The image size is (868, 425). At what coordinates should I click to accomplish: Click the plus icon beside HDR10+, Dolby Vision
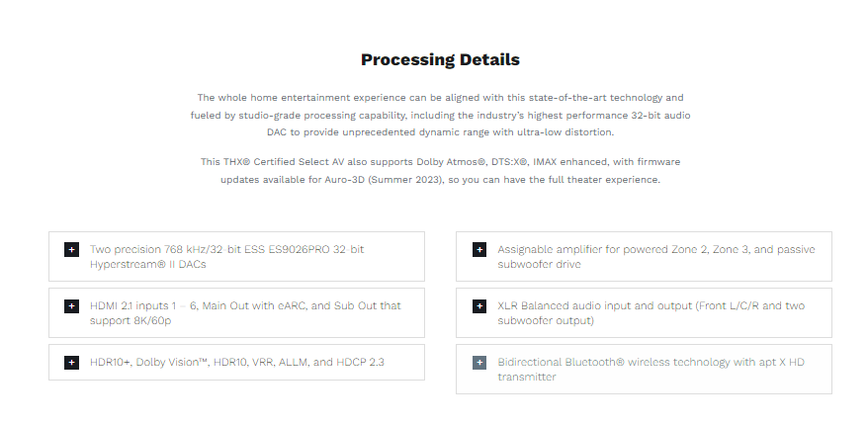[x=71, y=363]
